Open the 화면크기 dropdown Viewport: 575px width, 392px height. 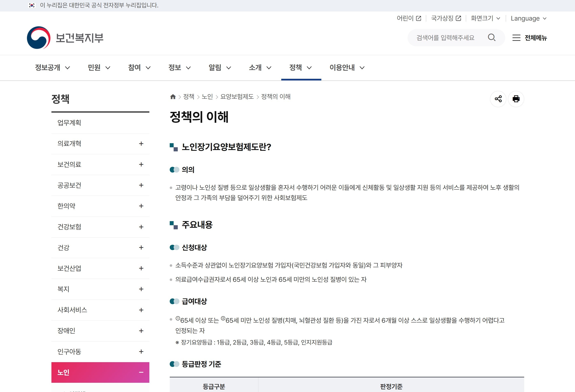point(485,18)
